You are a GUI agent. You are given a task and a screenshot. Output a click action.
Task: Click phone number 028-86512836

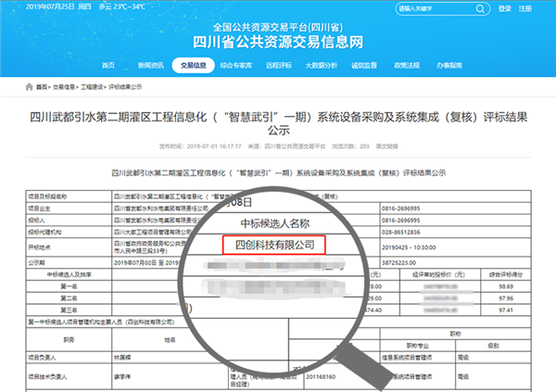(x=400, y=232)
